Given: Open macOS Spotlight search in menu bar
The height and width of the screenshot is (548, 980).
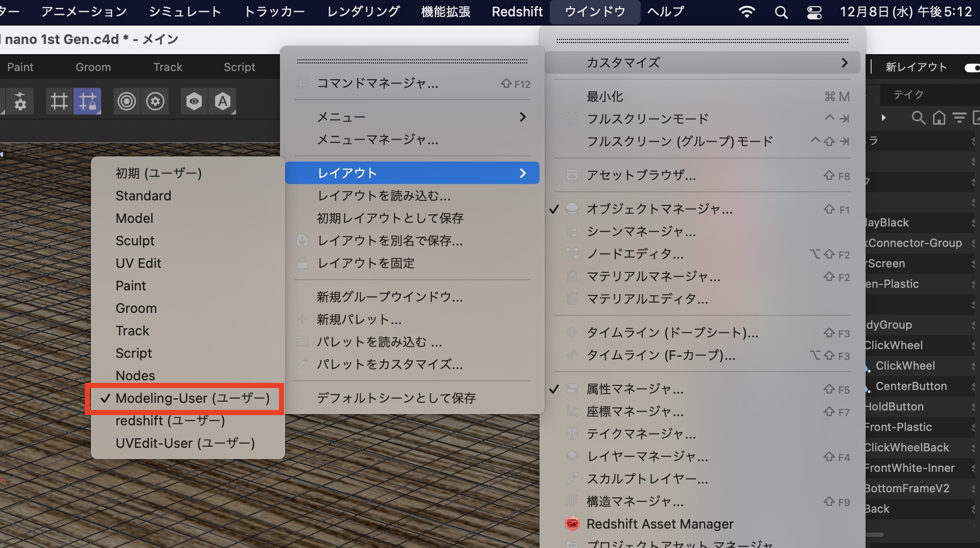Looking at the screenshot, I should [x=781, y=12].
